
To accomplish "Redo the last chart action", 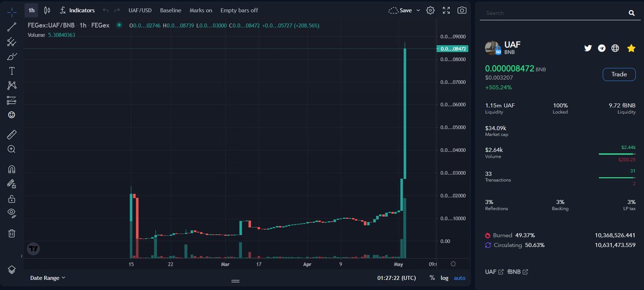I will tap(117, 10).
